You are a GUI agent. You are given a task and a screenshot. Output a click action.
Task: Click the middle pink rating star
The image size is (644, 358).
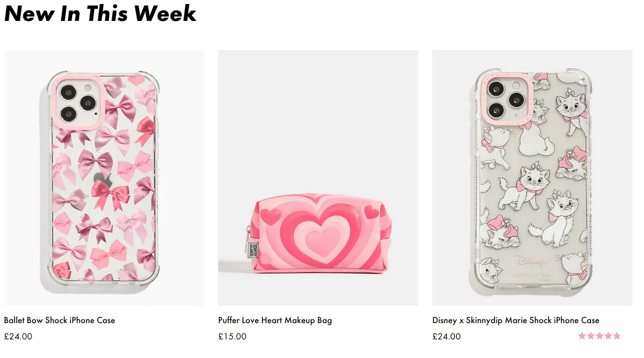(599, 336)
